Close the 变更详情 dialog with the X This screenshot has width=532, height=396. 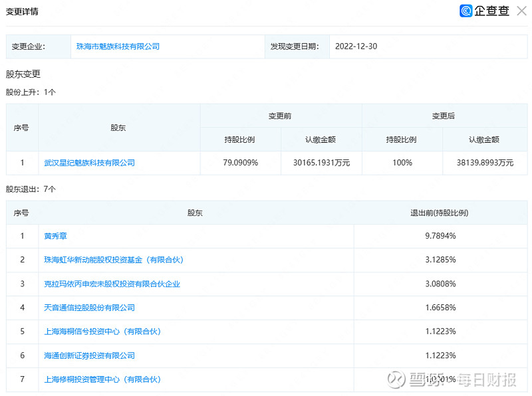click(x=521, y=11)
